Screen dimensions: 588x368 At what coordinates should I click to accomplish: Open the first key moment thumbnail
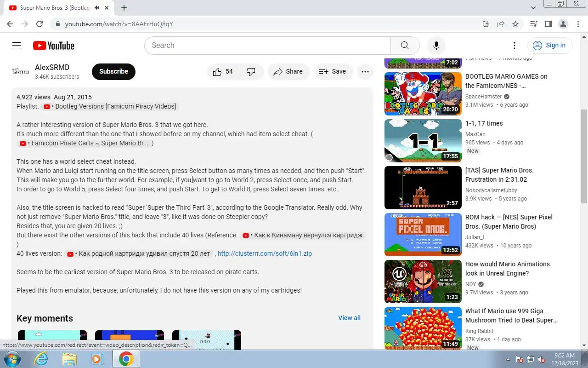[52, 340]
